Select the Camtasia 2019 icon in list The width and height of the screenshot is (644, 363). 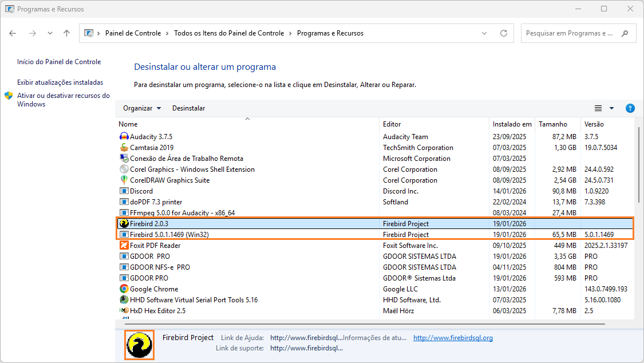coord(124,148)
